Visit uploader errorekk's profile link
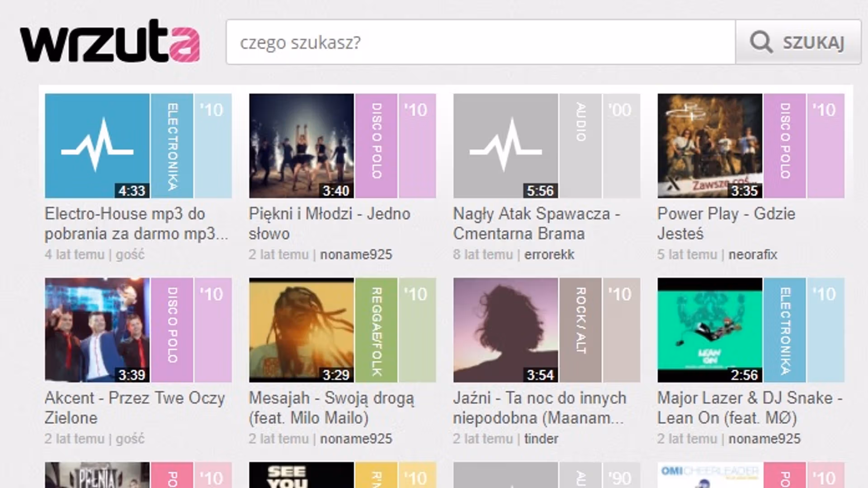Viewport: 868px width, 488px height. pyautogui.click(x=549, y=255)
